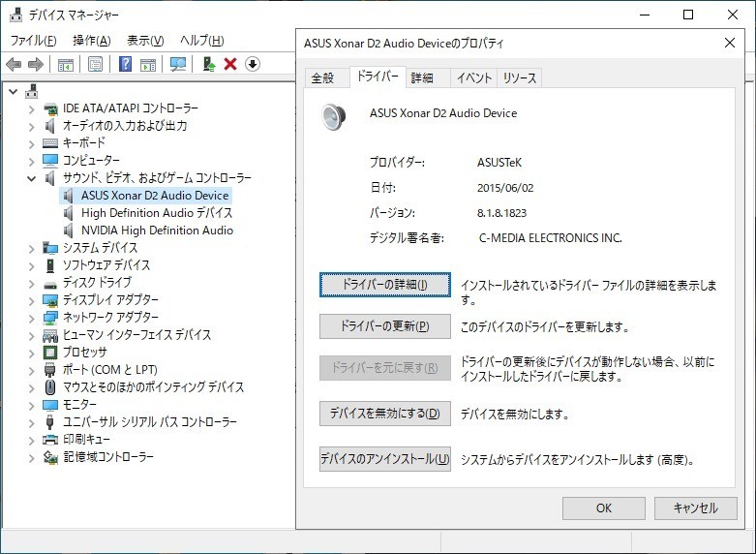Collapse サウンド、ビデオ、およびゲーム コントローラー node

[x=31, y=178]
